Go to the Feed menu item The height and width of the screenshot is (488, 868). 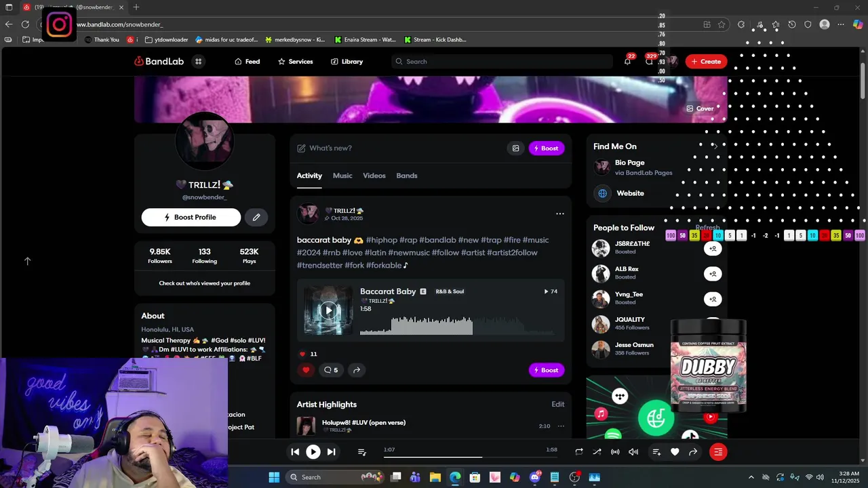coord(248,61)
